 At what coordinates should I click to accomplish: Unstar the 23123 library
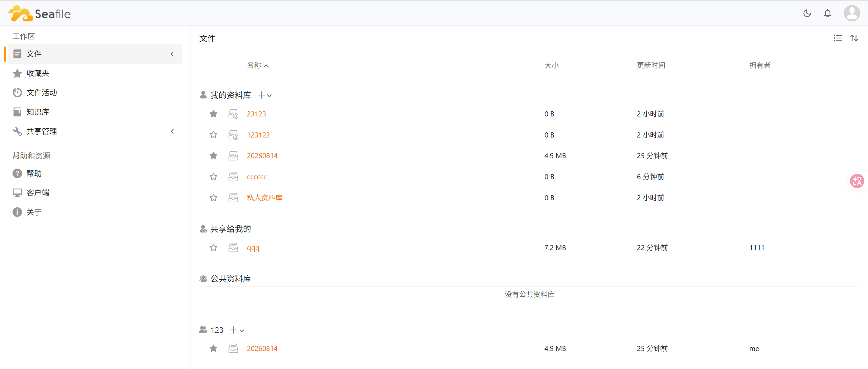213,114
